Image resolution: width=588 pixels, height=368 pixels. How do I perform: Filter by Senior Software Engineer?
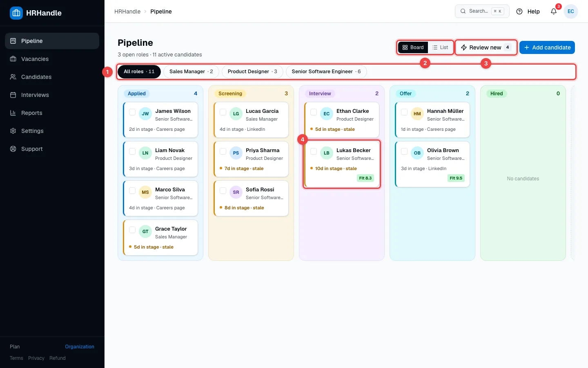[326, 72]
